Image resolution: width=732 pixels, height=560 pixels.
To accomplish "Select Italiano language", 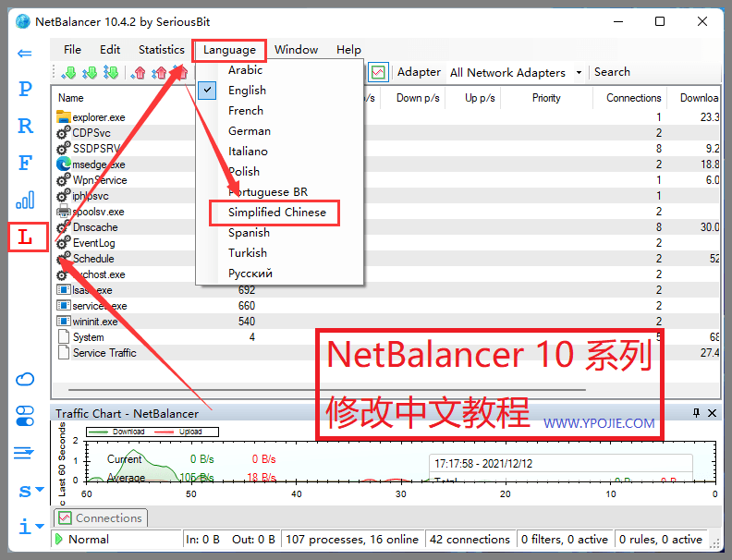I will 280,152.
